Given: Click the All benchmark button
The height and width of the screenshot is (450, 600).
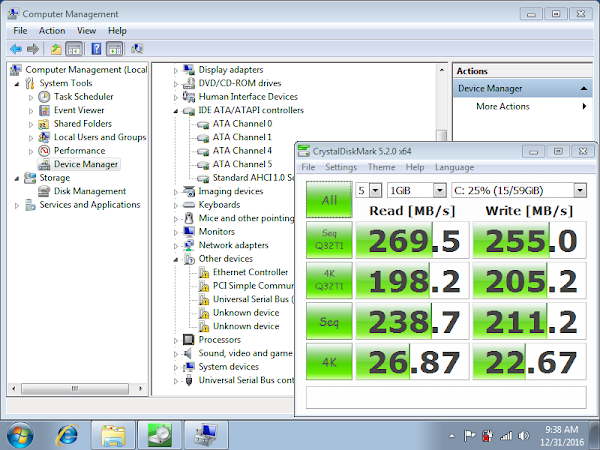Looking at the screenshot, I should 329,200.
